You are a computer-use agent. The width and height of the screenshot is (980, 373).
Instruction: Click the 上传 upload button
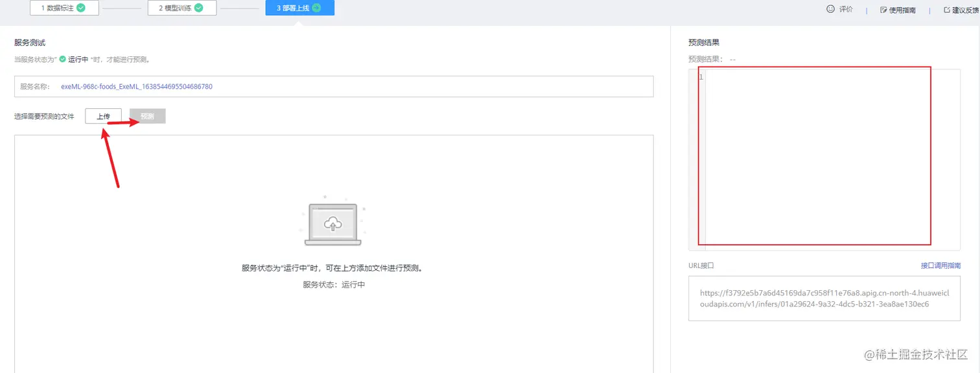pos(103,116)
